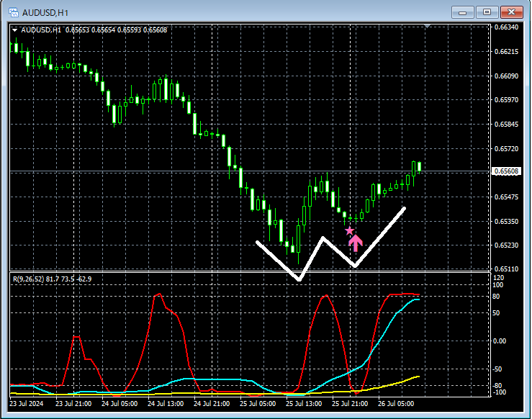The image size is (532, 419).
Task: Click the indicator scale value 0.00
Action: click(499, 341)
